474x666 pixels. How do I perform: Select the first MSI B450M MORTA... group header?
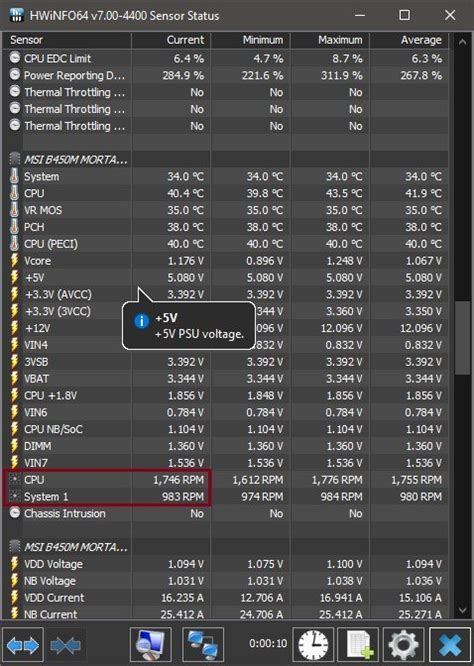point(226,159)
